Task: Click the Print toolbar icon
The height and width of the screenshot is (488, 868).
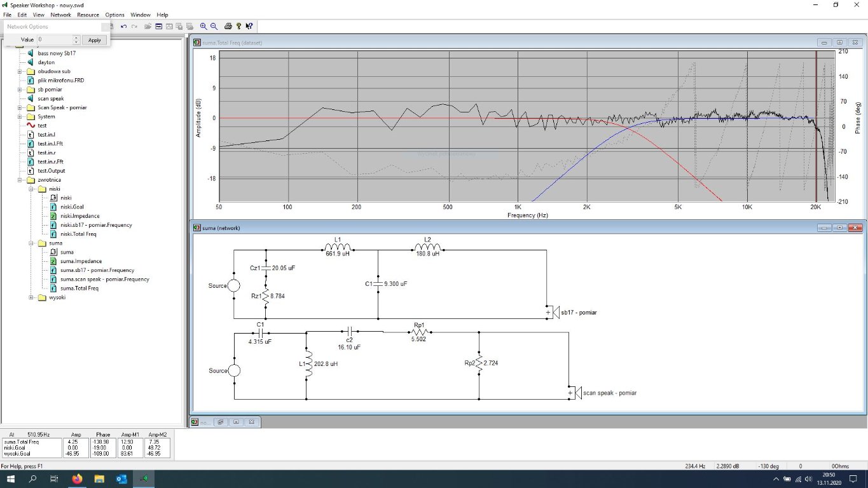Action: [x=228, y=27]
